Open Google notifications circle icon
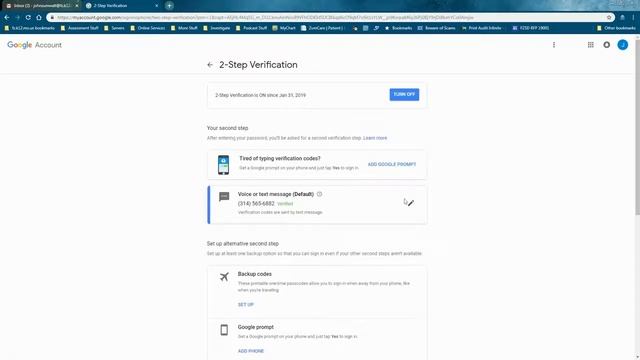Screen dimensions: 640x360 pos(607,45)
